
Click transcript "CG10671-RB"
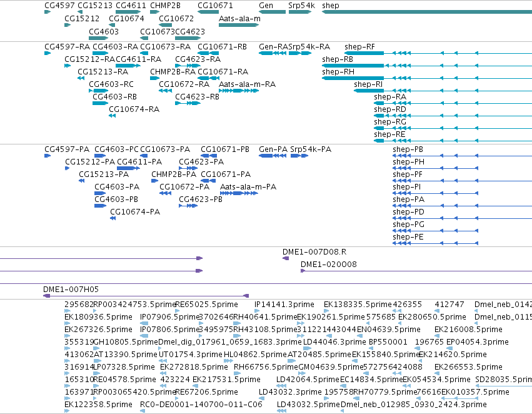222,47
